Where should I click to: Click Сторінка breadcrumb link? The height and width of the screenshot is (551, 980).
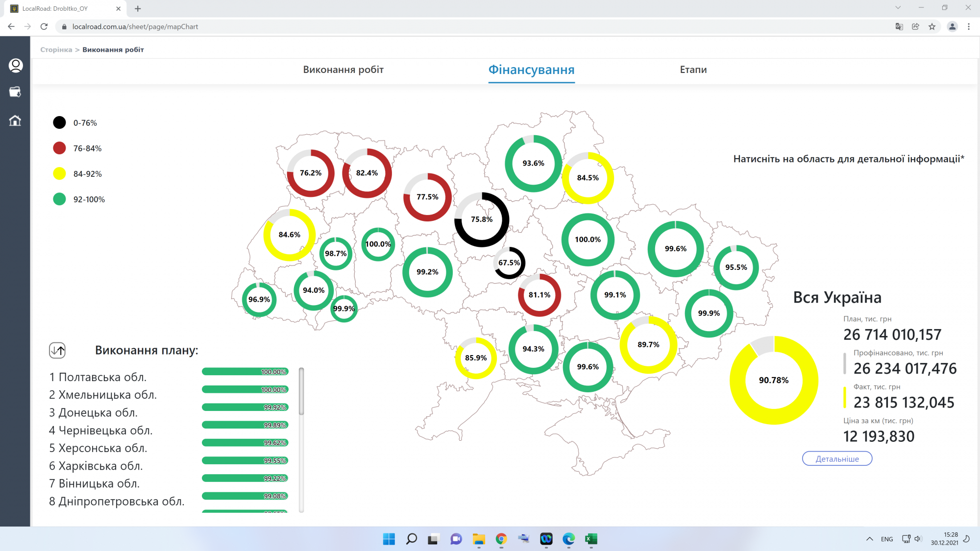point(56,49)
